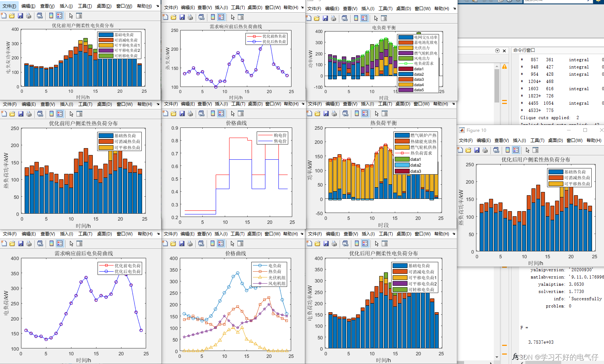This screenshot has width=604, height=364.
Task: Open command window actions dropdown arrow
Action: click(497, 51)
